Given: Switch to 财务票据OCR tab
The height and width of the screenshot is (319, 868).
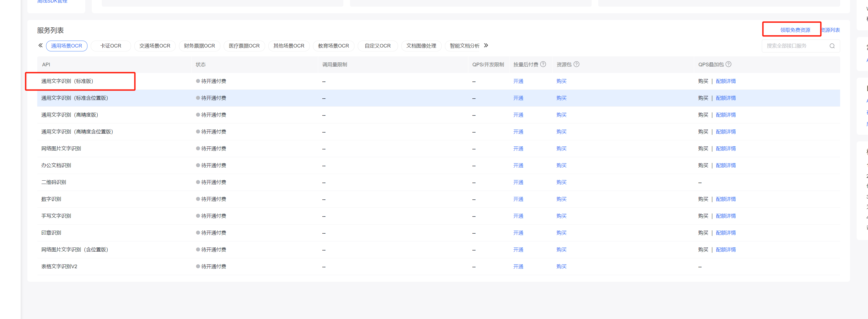Looking at the screenshot, I should coord(199,46).
